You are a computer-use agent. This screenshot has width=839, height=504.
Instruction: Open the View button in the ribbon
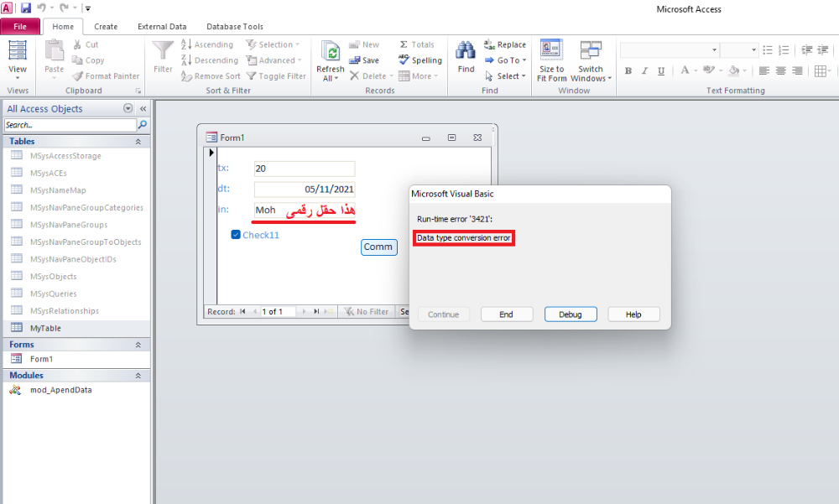pyautogui.click(x=17, y=60)
